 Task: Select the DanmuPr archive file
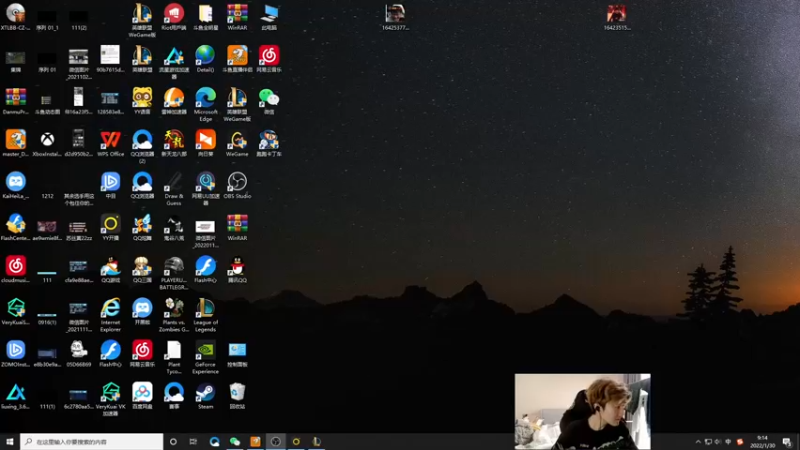click(16, 101)
